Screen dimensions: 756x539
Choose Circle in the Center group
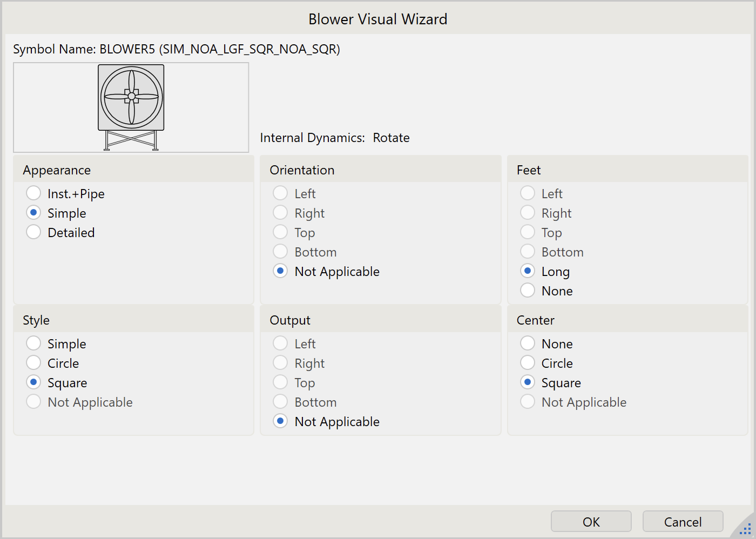coord(528,363)
